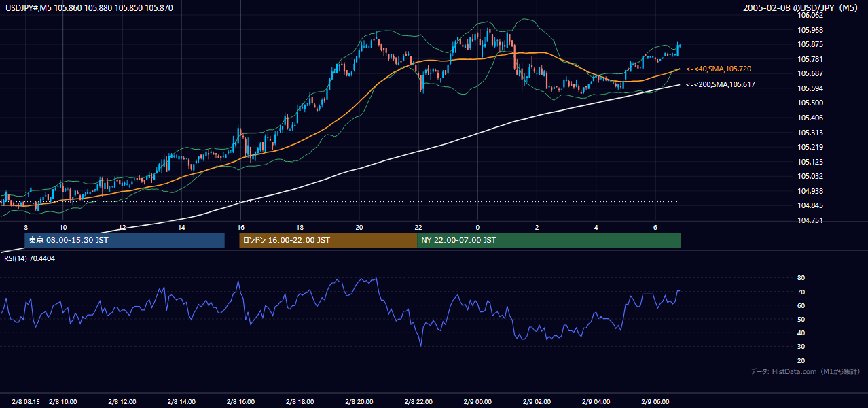The height and width of the screenshot is (408, 868).
Task: Click the hour marker 16 on the price chart axis
Action: pos(240,227)
